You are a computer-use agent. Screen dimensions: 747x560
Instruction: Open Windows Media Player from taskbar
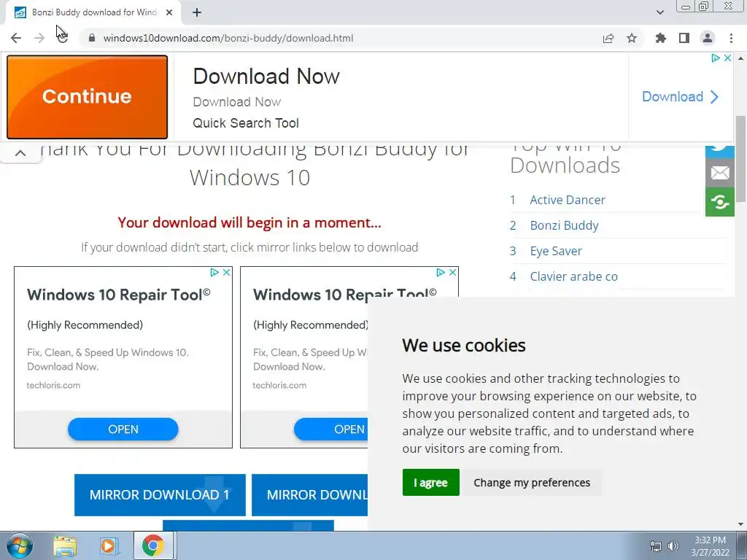tap(109, 546)
